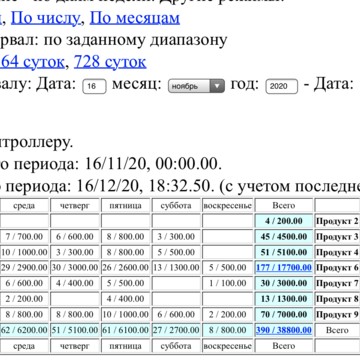This screenshot has height=360, width=360.
Task: Click the '29 / 2900.00' Wednesday cell
Action: (x=24, y=267)
